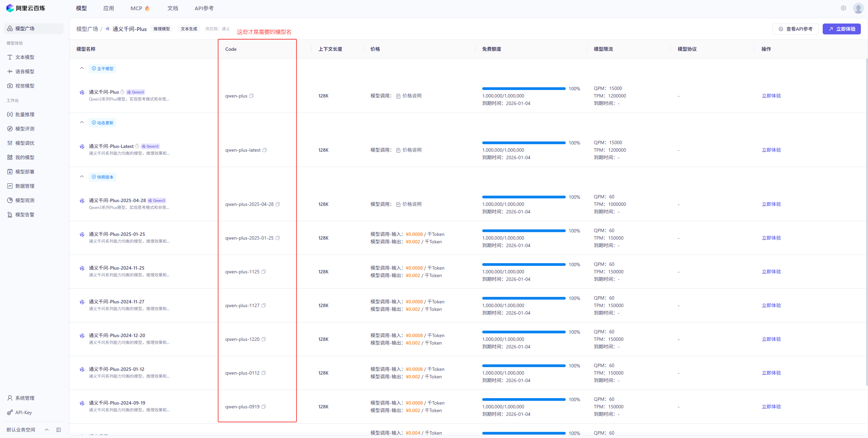This screenshot has width=868, height=438.
Task: Click 立即体验 link for qwen-plus-latest row
Action: click(x=771, y=150)
